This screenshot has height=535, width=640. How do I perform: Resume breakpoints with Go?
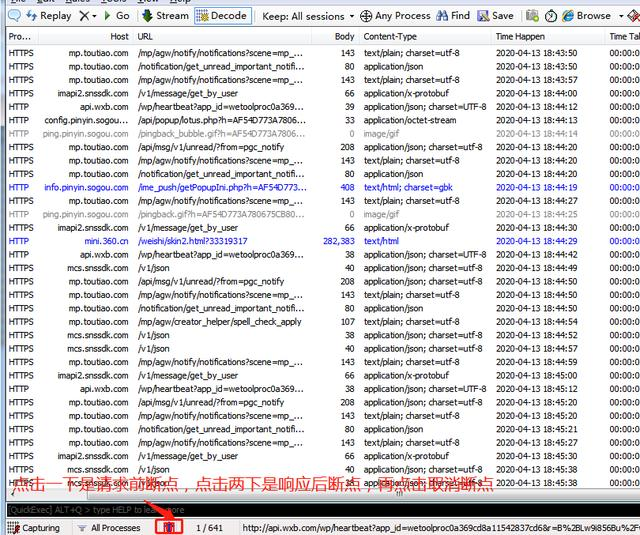click(116, 16)
